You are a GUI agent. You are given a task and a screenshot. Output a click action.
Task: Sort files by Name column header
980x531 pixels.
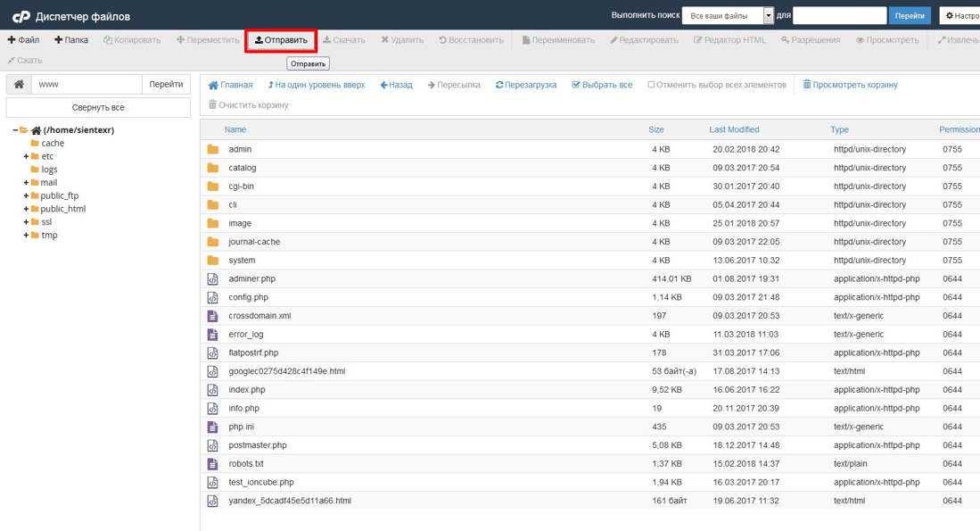pos(235,129)
